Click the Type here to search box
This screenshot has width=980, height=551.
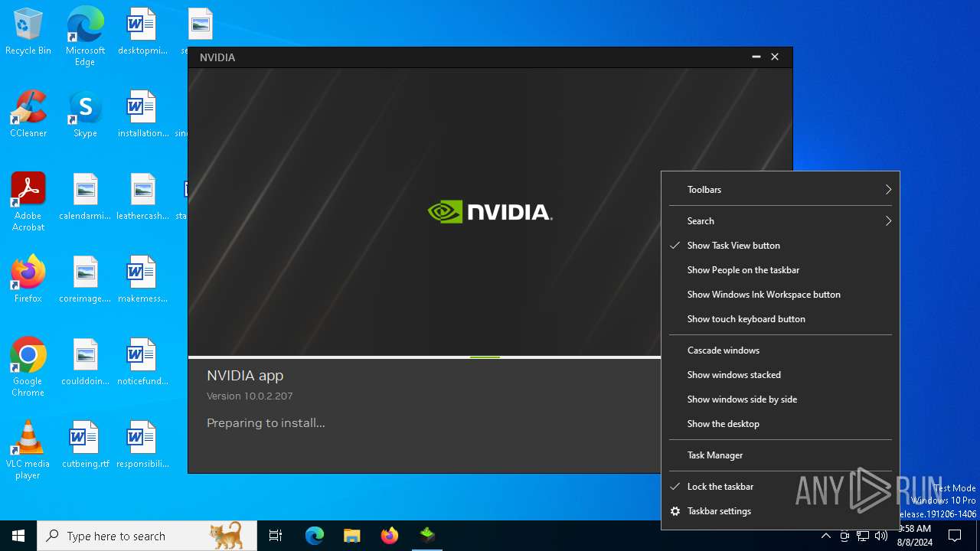pyautogui.click(x=147, y=536)
